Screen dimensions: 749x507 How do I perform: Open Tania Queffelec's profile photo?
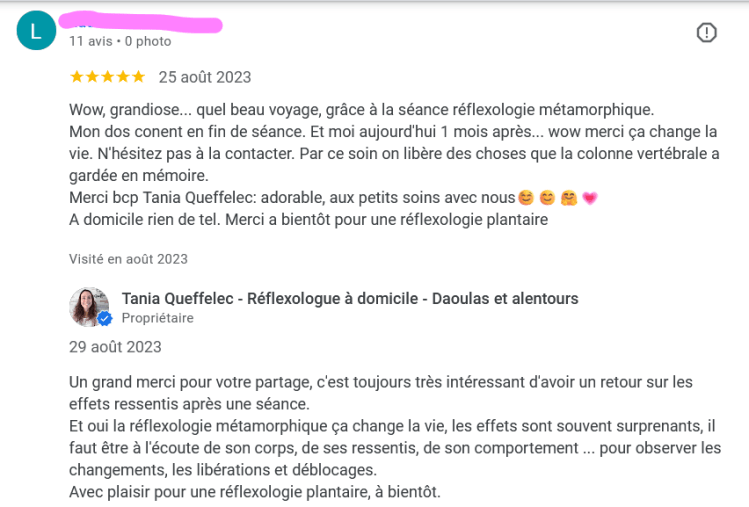click(88, 307)
